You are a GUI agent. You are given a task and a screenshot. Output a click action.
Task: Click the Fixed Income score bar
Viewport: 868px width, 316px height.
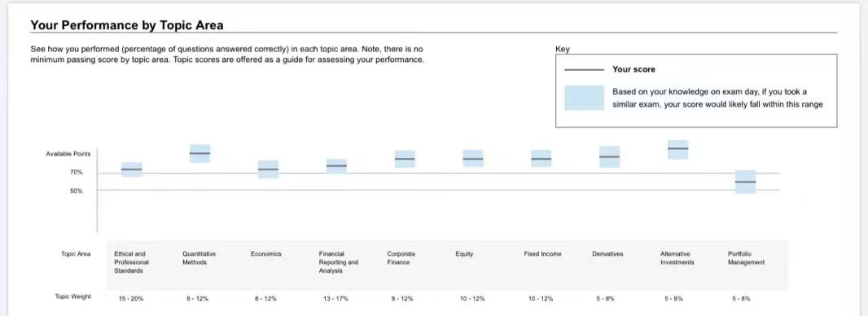tap(541, 159)
